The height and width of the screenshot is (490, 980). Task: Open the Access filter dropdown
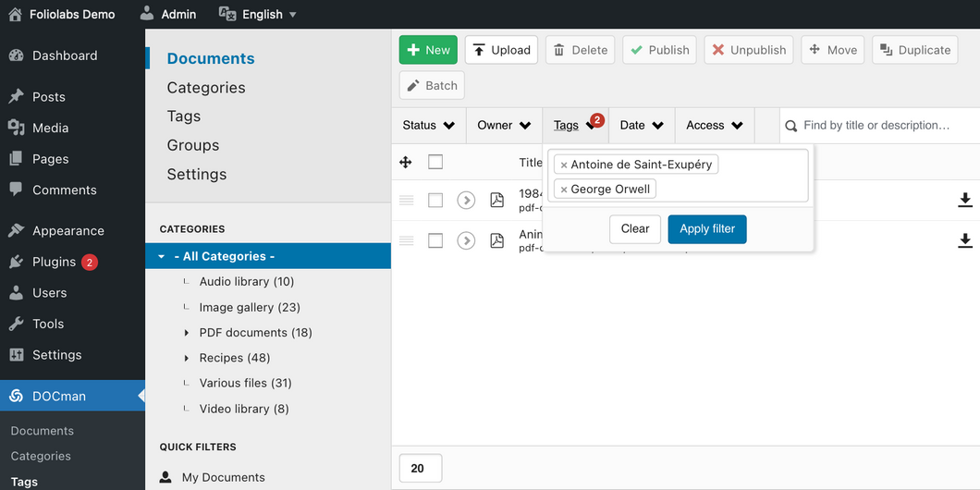point(715,126)
